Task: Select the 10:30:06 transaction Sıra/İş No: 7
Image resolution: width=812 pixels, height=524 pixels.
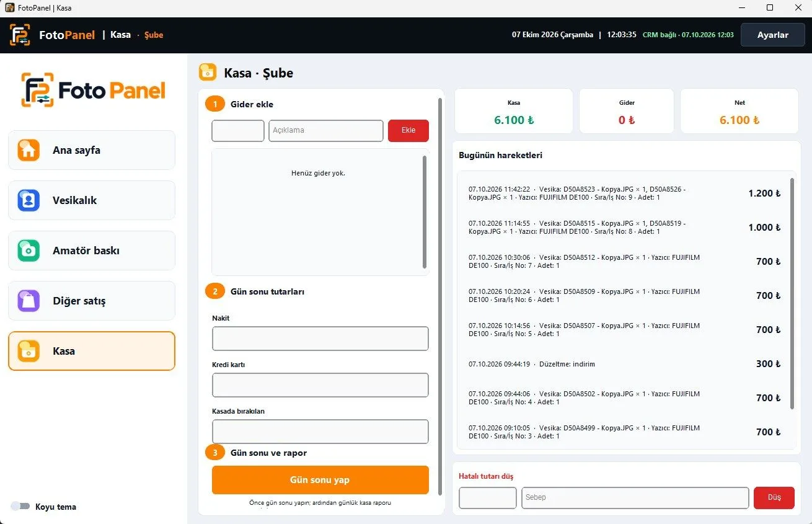Action: pos(625,261)
